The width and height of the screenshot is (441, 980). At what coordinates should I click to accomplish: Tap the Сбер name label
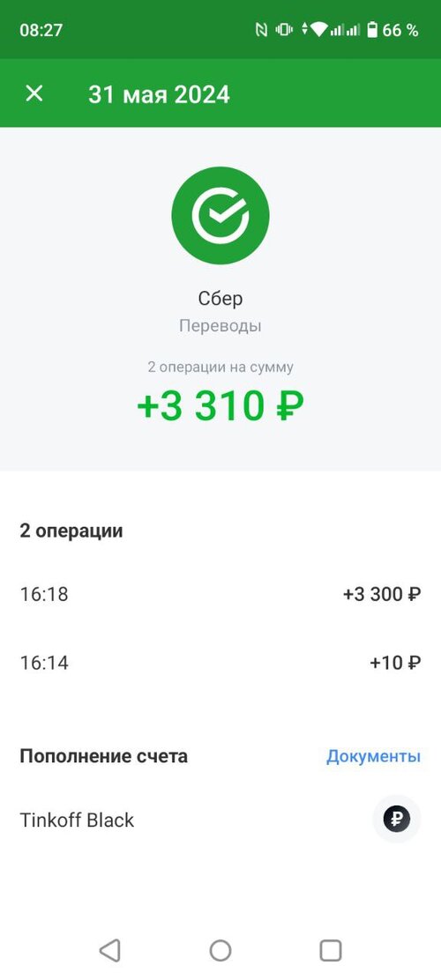tap(220, 299)
